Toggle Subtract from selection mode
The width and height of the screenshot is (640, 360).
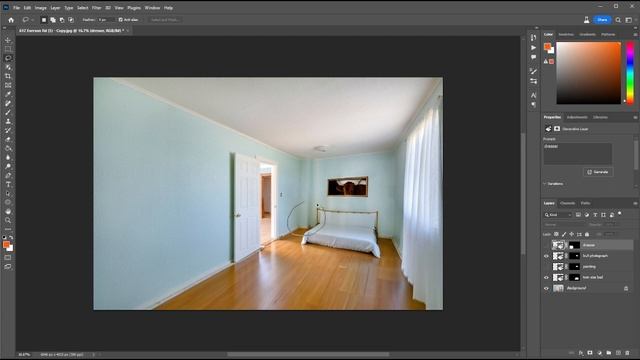tap(62, 20)
